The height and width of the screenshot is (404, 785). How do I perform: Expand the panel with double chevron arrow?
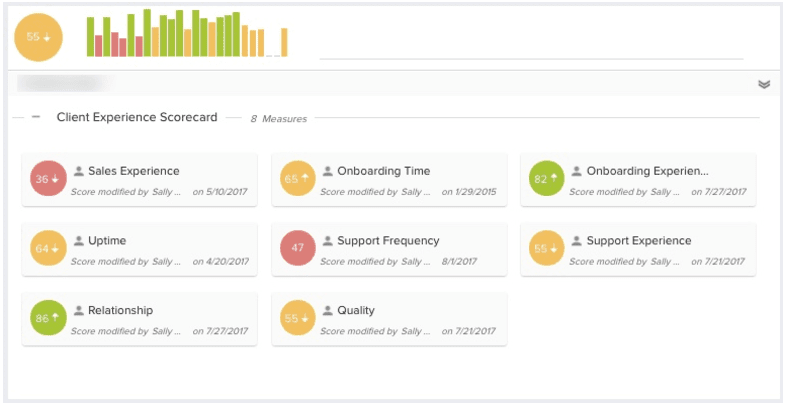pos(764,84)
